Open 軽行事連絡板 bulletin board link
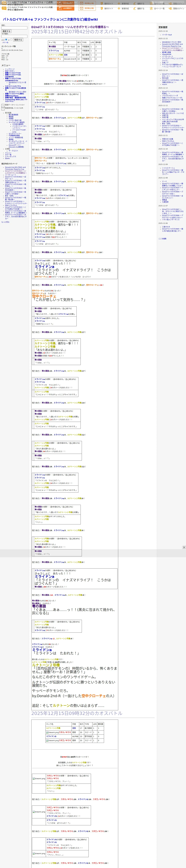This screenshot has height=868, width=186. [13, 115]
